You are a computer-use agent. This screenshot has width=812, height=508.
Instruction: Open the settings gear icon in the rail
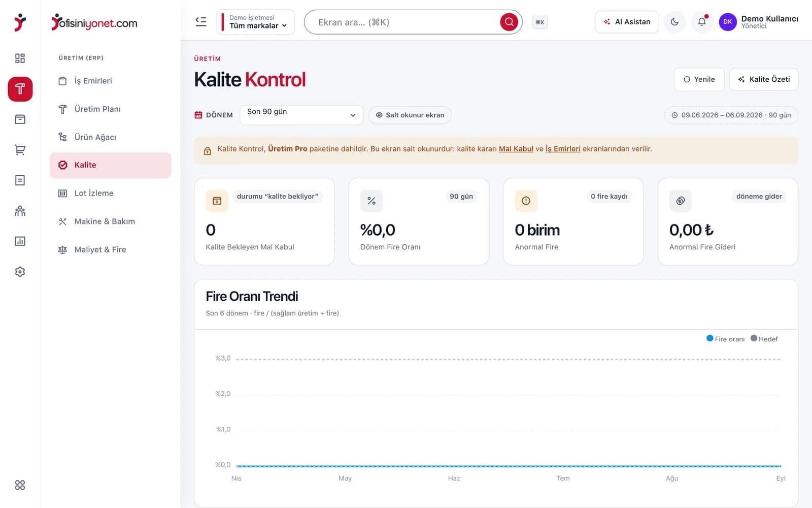click(x=20, y=272)
